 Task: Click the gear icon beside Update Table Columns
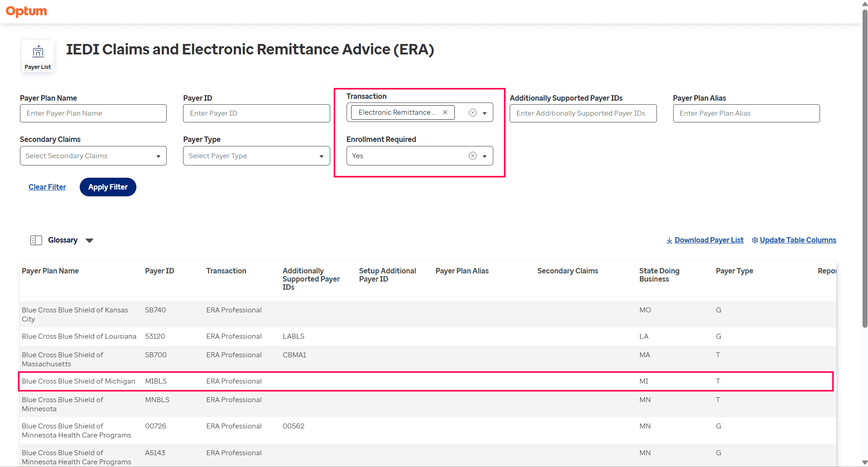coord(755,240)
